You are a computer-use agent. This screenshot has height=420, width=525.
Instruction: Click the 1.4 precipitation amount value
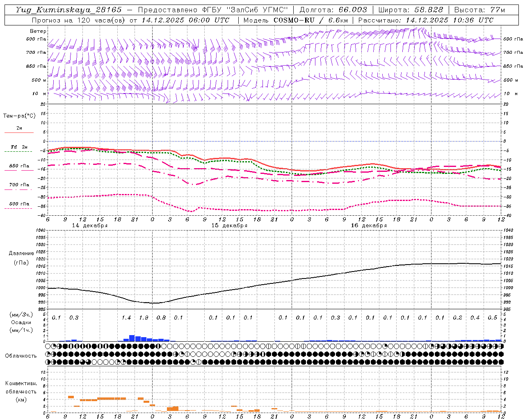[126, 317]
